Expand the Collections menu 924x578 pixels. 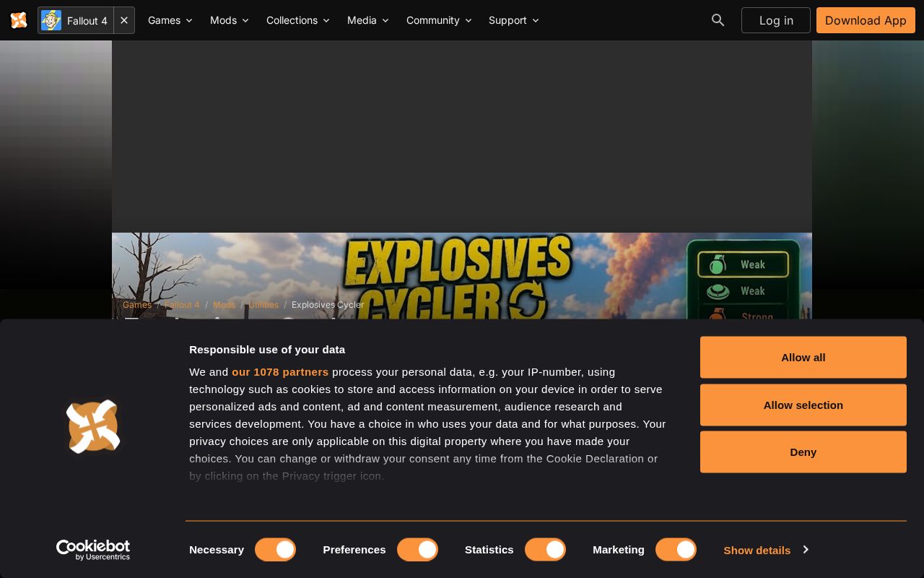tap(298, 20)
